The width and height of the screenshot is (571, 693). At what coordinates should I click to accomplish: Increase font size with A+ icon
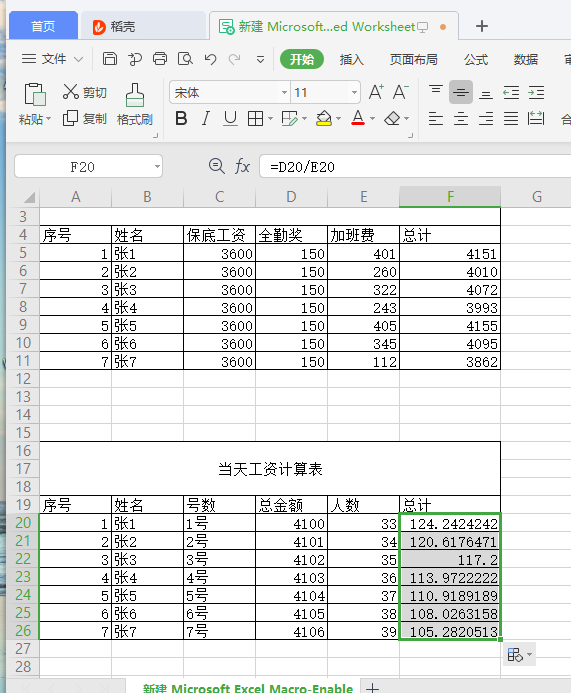(376, 92)
